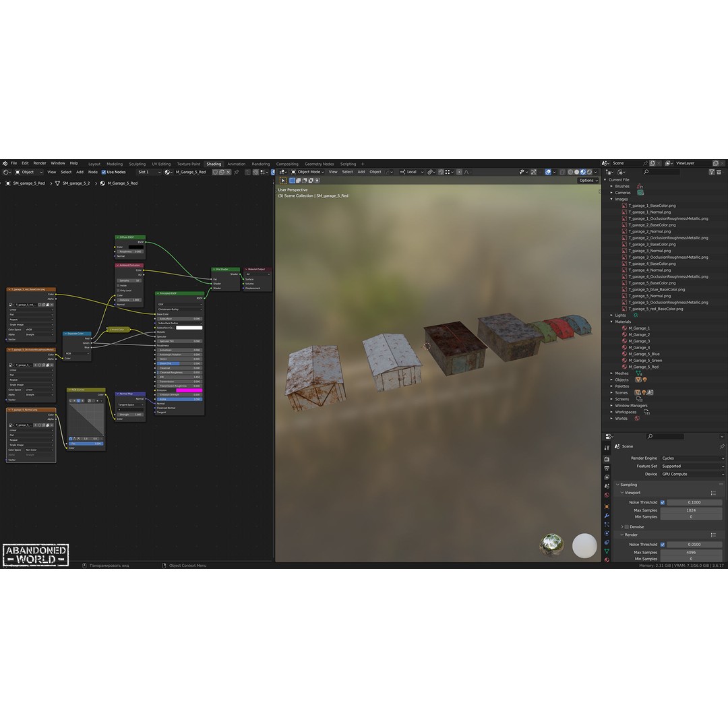Pin the Scene properties context
The height and width of the screenshot is (728, 728).
tap(722, 447)
